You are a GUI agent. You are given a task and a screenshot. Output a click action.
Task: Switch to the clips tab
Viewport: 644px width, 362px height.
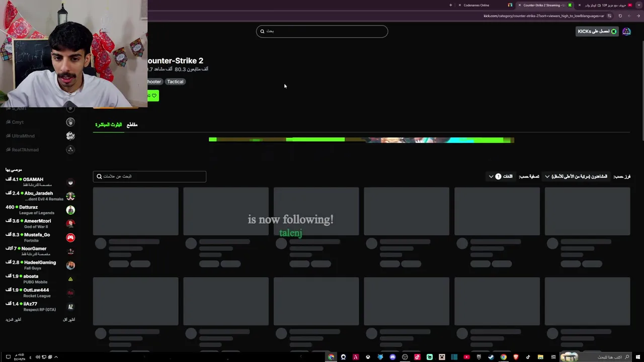(x=132, y=125)
